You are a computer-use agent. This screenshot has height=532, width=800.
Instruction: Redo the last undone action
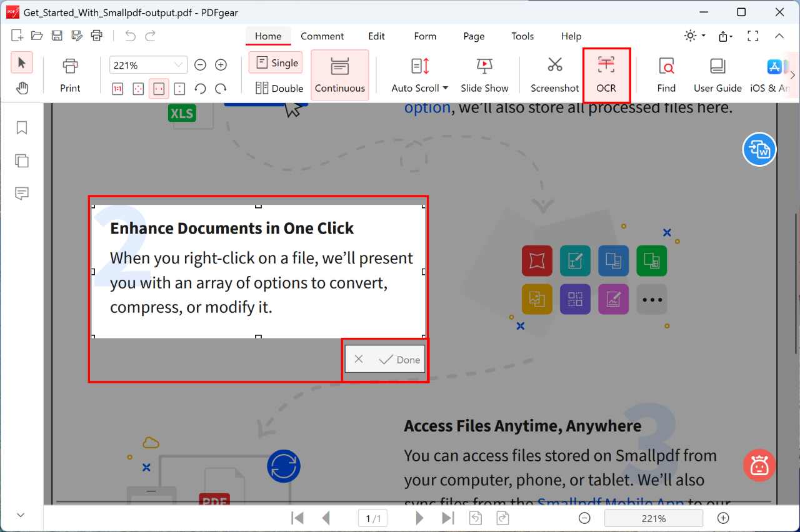[150, 36]
